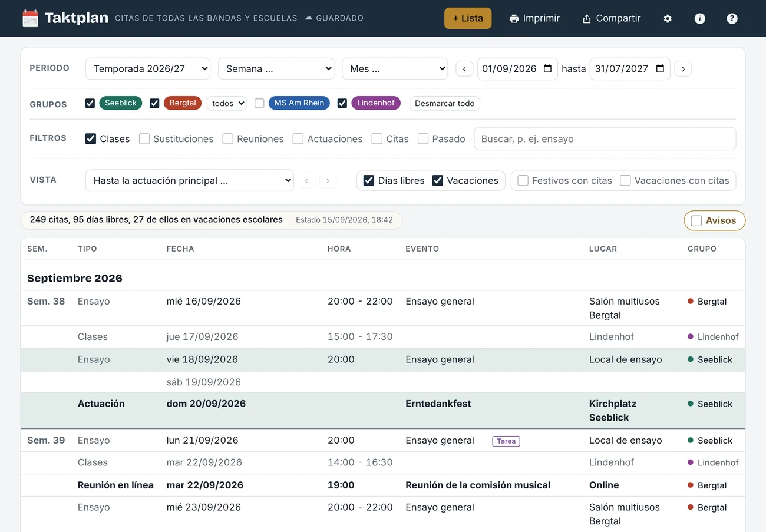Click Desmarcar todo button
This screenshot has width=766, height=532.
445,103
